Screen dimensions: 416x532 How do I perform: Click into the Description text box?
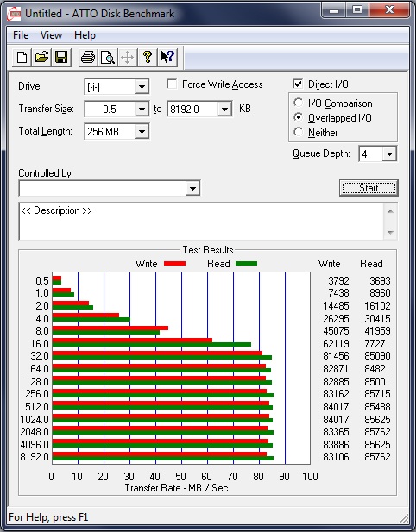(x=202, y=222)
